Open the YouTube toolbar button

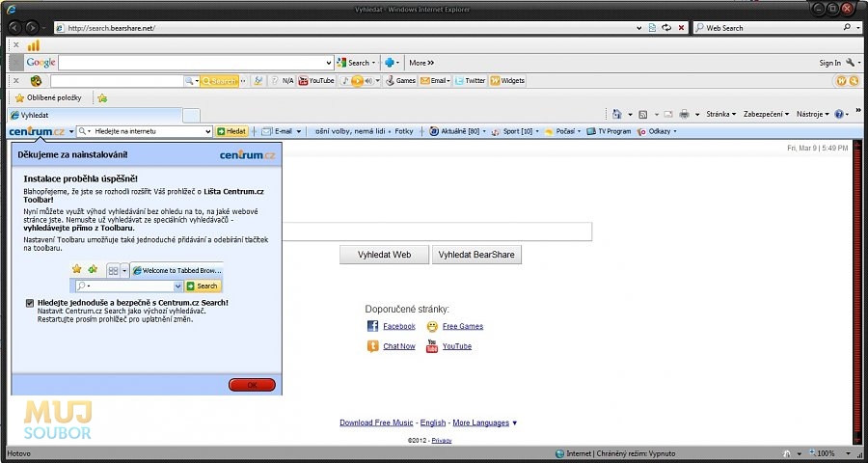coord(316,81)
